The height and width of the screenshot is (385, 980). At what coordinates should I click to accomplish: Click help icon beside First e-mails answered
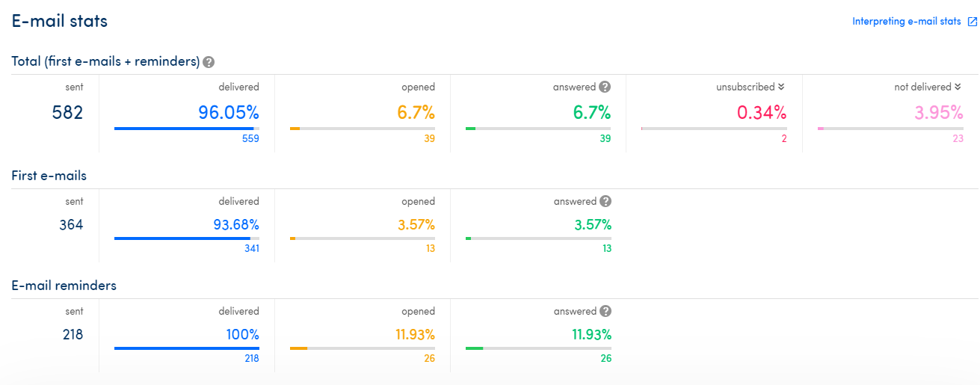[605, 201]
